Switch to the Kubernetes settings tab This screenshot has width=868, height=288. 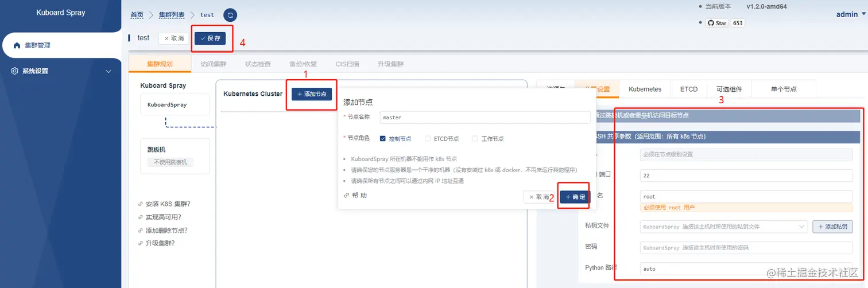[645, 89]
